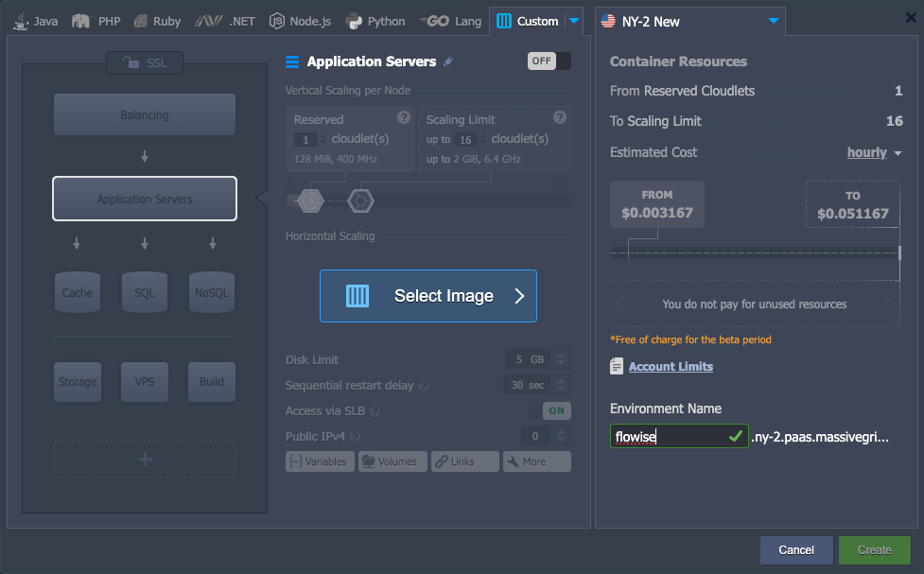Image resolution: width=924 pixels, height=574 pixels.
Task: Expand the Custom tab dropdown arrow
Action: (574, 21)
